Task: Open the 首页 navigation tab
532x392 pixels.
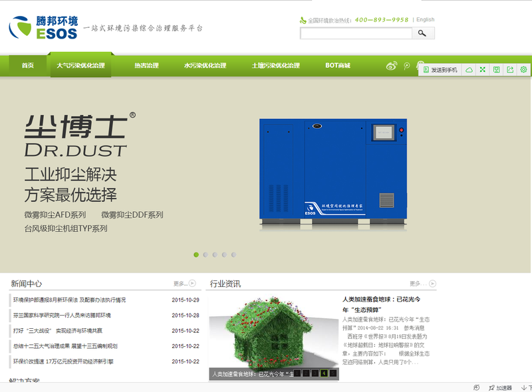Action: pyautogui.click(x=28, y=66)
